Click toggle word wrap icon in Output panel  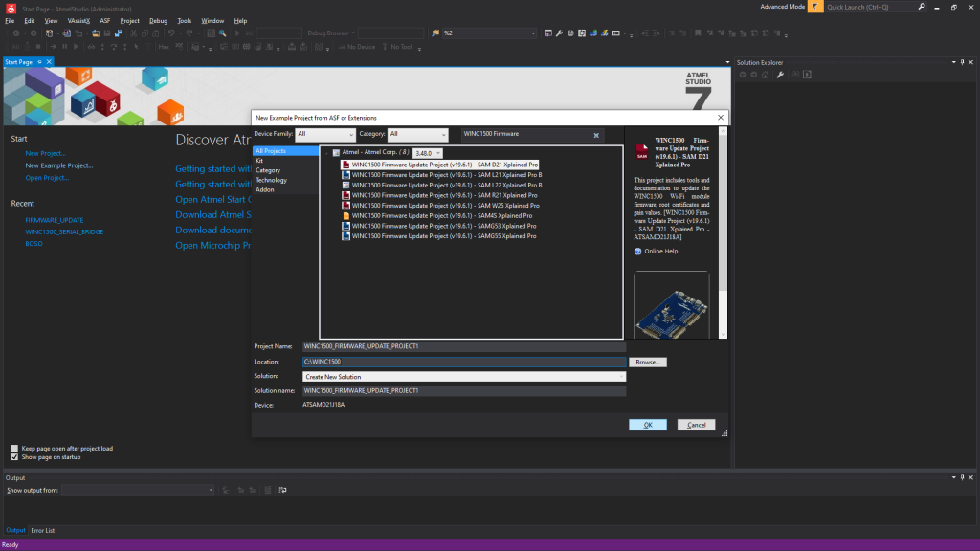282,491
